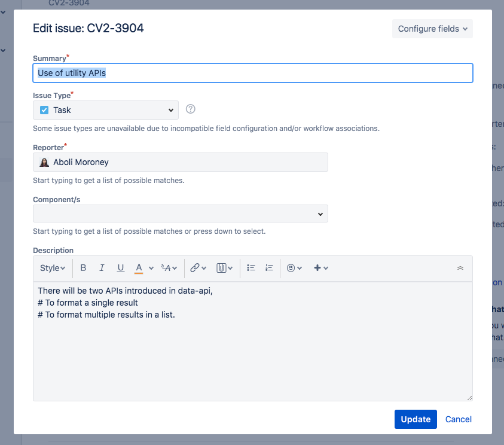Open the Component/s dropdown
504x445 pixels.
click(x=181, y=214)
